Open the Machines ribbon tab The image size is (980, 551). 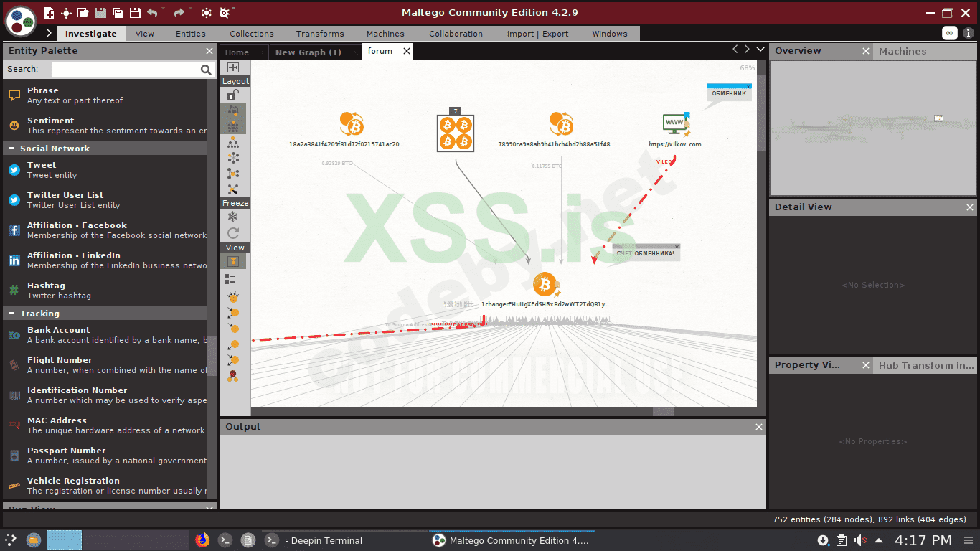385,34
